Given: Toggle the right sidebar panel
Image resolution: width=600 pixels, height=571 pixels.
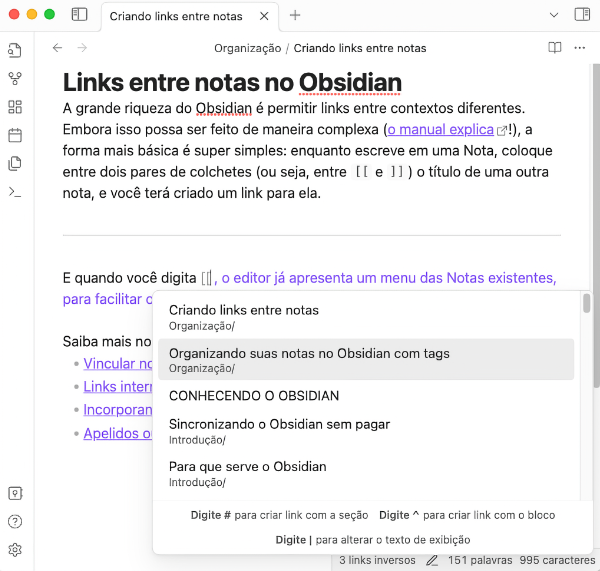Looking at the screenshot, I should (x=582, y=15).
